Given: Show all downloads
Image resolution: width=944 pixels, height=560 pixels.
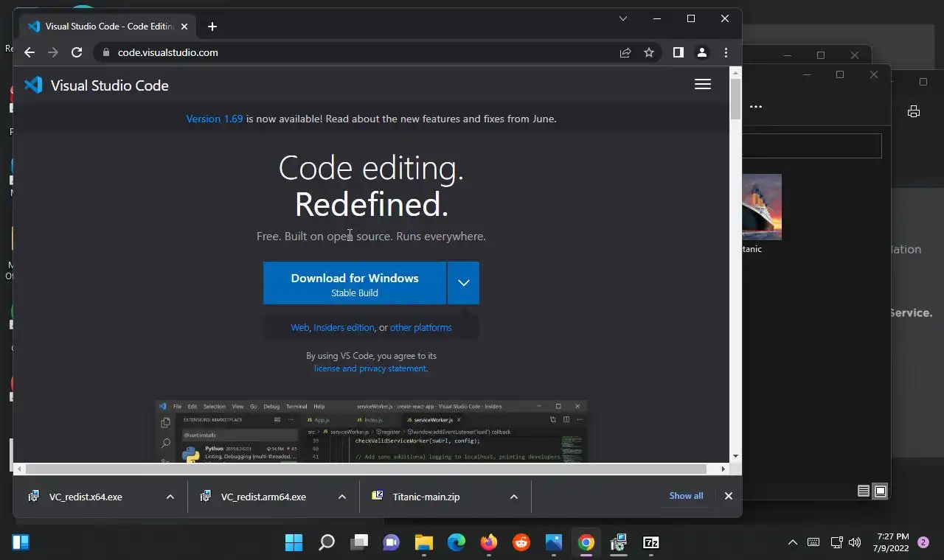Looking at the screenshot, I should (x=686, y=496).
